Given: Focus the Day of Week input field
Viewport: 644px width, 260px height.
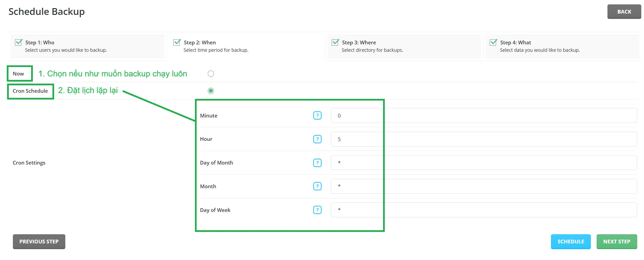Looking at the screenshot, I should 484,210.
